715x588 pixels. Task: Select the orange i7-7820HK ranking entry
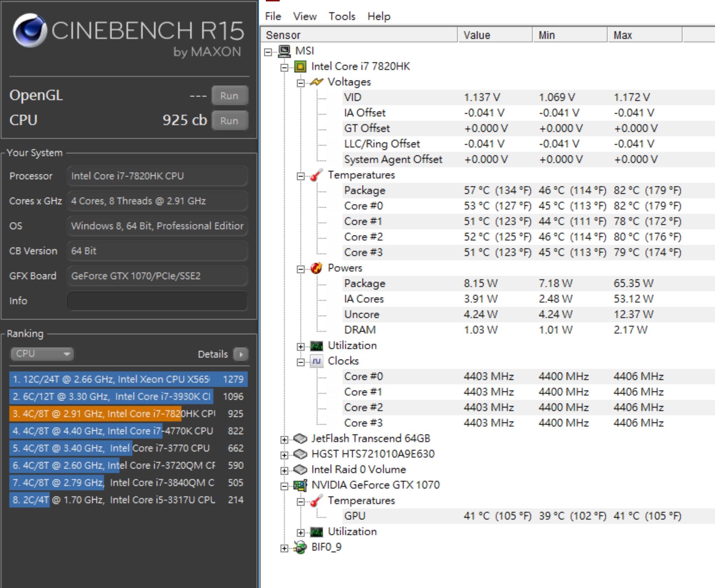128,414
